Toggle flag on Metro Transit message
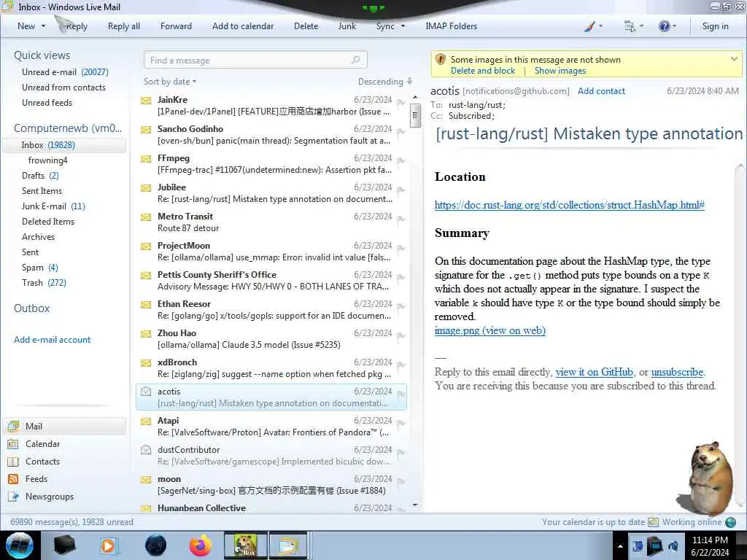Image resolution: width=747 pixels, height=560 pixels. click(x=400, y=219)
